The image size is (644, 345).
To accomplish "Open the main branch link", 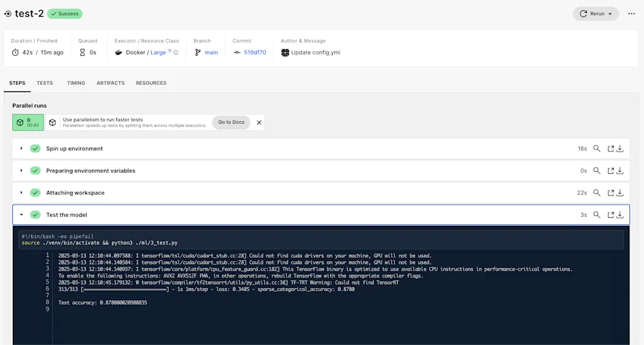I will [211, 53].
